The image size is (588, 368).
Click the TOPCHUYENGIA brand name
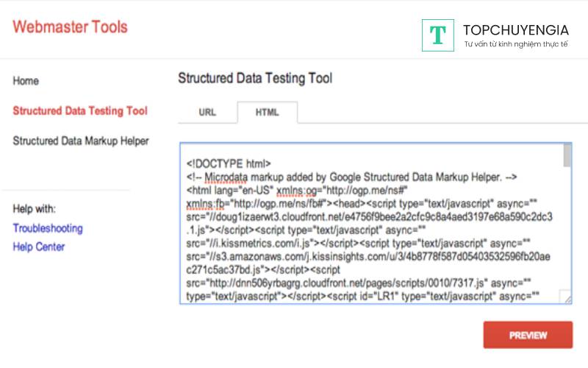click(516, 30)
